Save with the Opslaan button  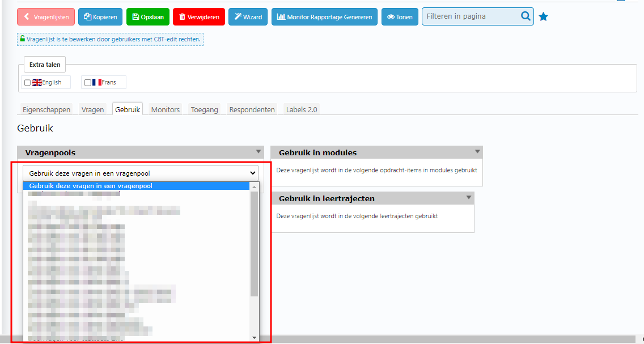148,17
